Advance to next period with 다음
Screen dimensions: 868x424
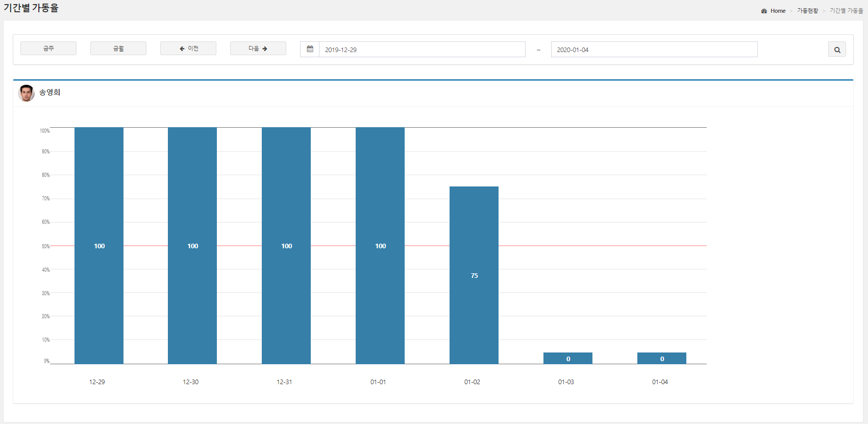click(258, 49)
